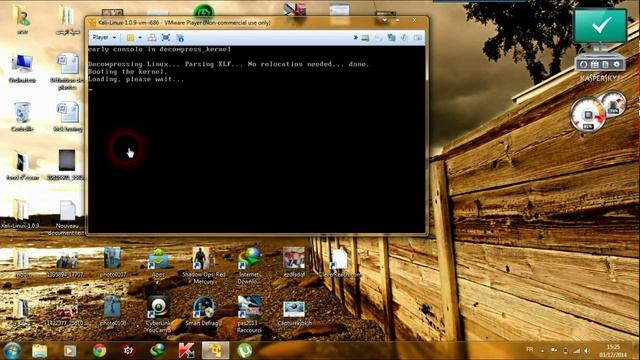
Task: Select the Ordinateur desktop icon
Action: click(22, 68)
